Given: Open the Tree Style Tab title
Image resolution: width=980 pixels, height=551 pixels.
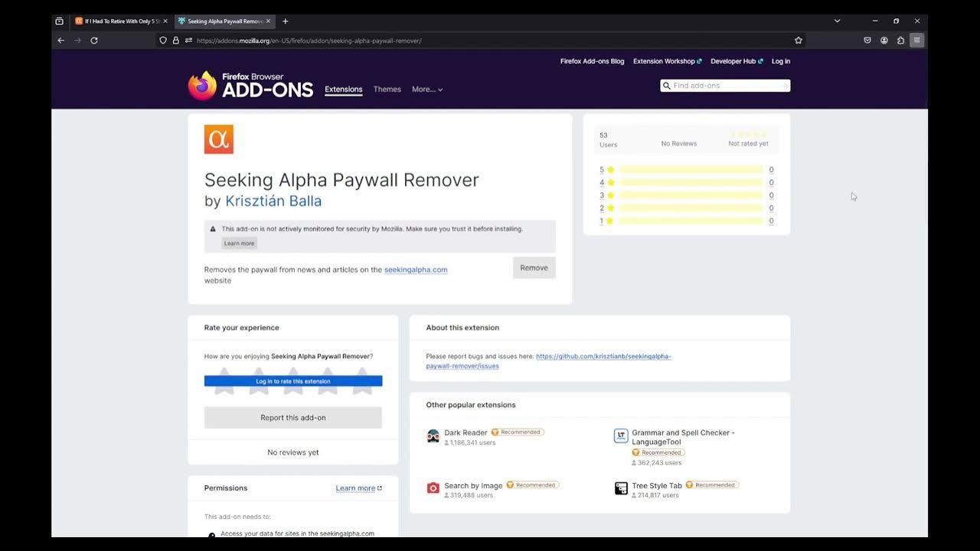Looking at the screenshot, I should (x=657, y=485).
